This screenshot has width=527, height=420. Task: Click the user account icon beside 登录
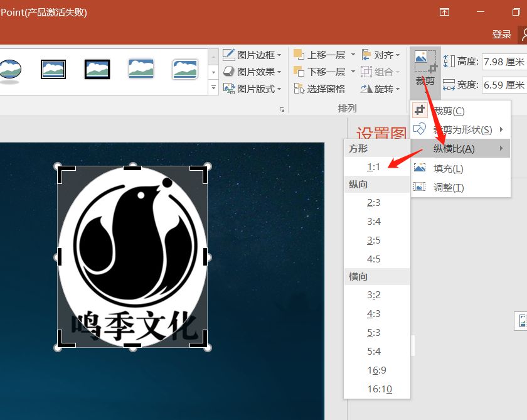coord(523,35)
